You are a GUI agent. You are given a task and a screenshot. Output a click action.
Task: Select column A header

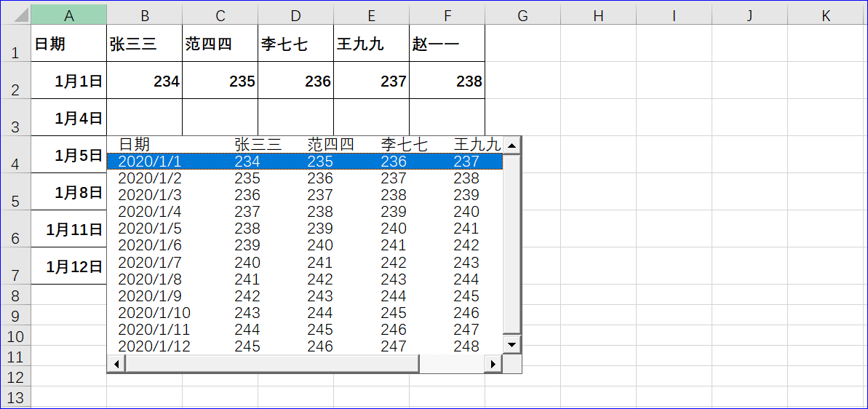(x=69, y=16)
